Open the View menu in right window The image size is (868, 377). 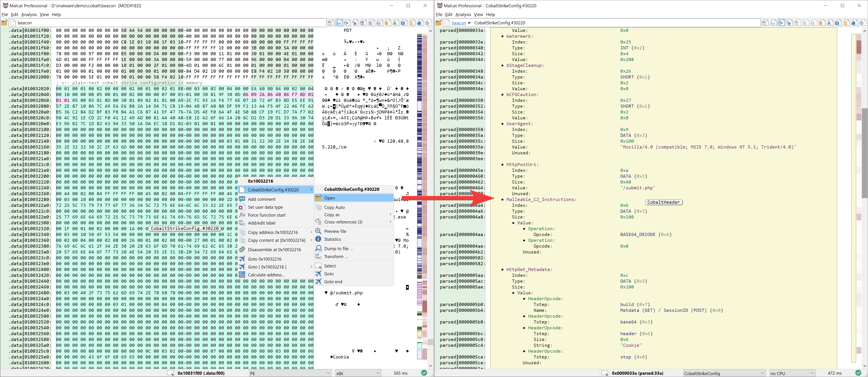(478, 14)
